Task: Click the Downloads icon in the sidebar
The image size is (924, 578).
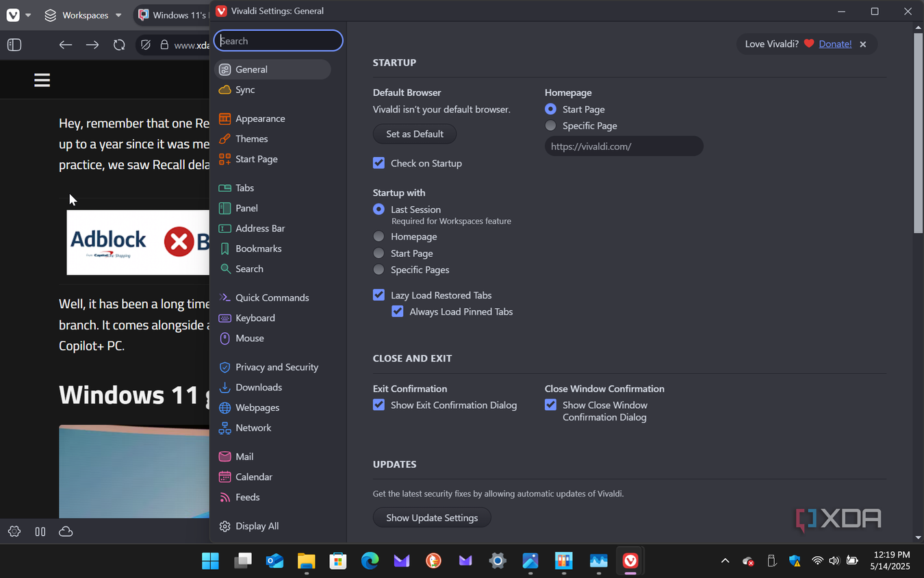Action: coord(224,388)
